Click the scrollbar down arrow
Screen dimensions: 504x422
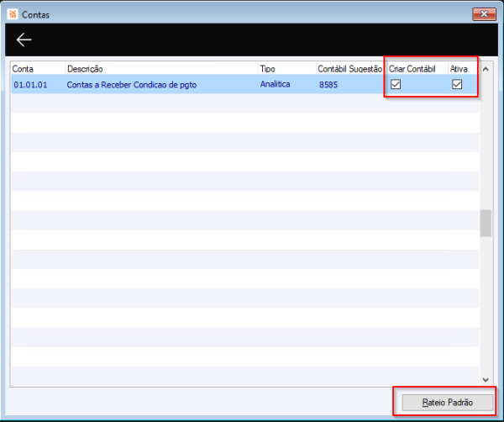tap(486, 379)
